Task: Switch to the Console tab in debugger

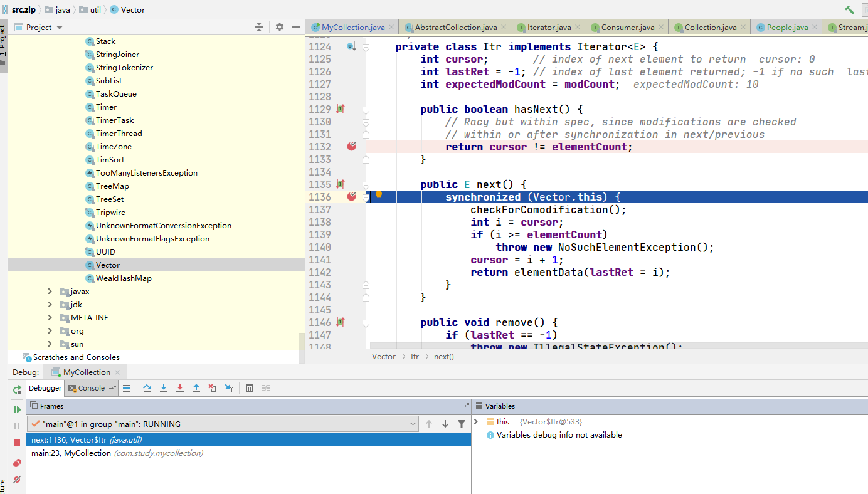Action: pos(91,388)
